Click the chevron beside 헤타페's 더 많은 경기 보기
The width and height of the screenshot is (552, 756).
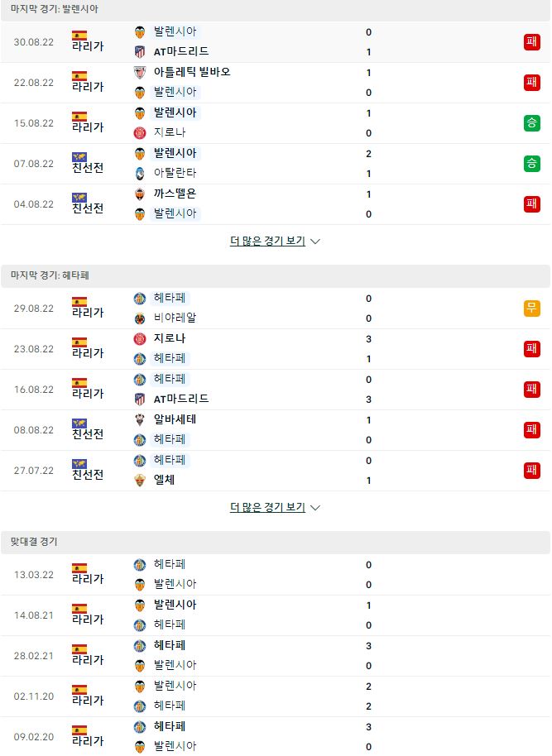[315, 508]
